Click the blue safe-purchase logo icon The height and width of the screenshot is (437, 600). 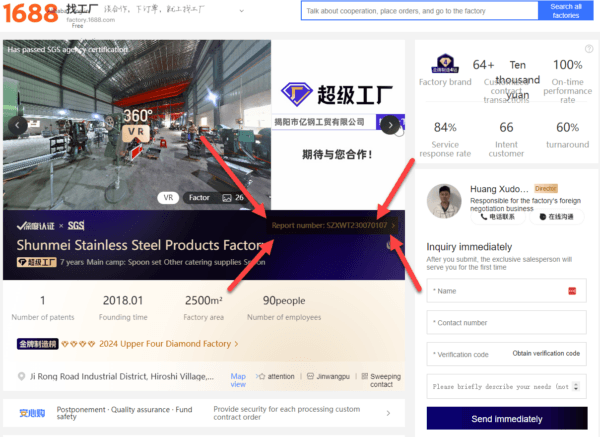(x=32, y=413)
